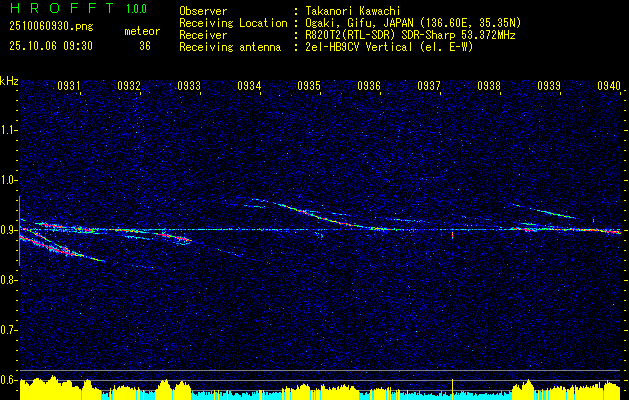Click the 0.6 kHz axis label
The height and width of the screenshot is (400, 629).
(x=8, y=380)
